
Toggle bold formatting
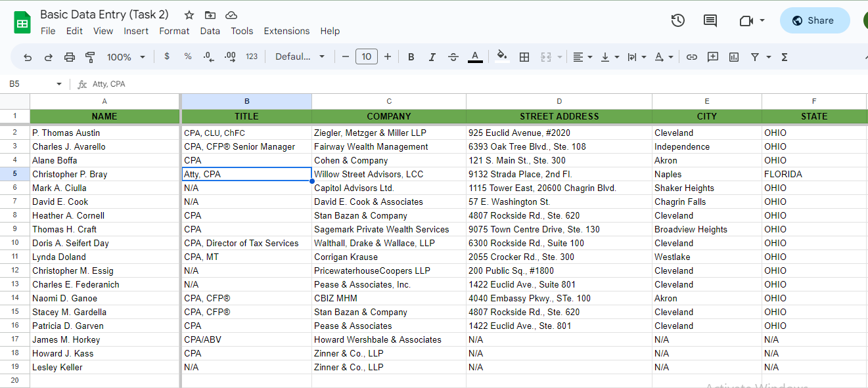click(x=411, y=57)
